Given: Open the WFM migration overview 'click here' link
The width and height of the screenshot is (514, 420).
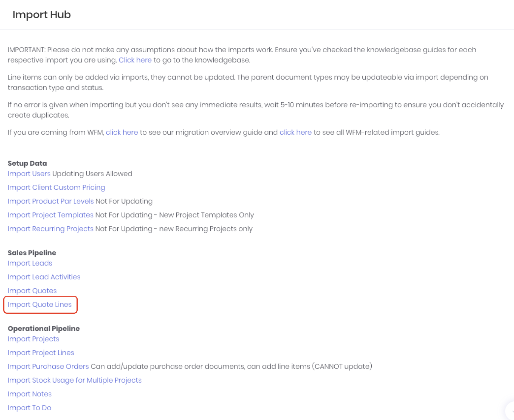Looking at the screenshot, I should pos(122,132).
